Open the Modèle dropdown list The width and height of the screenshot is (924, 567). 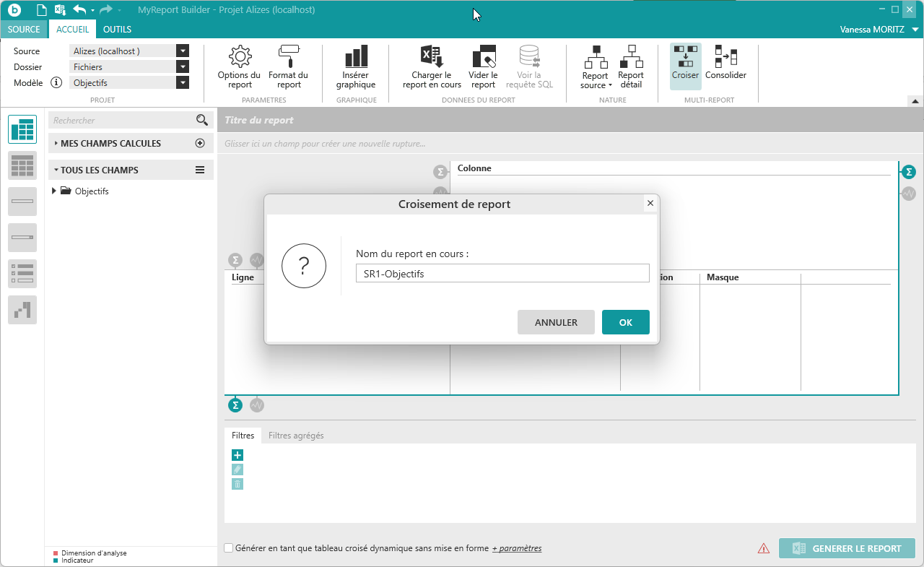point(183,83)
